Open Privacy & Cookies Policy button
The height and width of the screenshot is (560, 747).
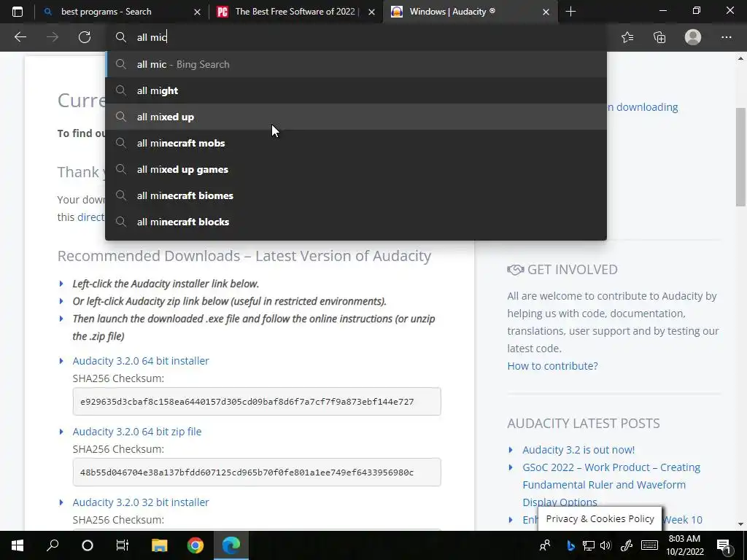(x=600, y=518)
